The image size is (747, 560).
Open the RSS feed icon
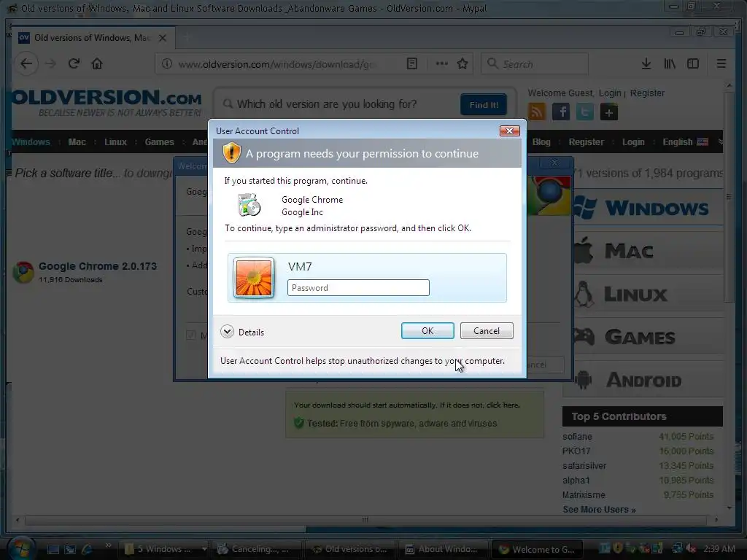(x=537, y=112)
